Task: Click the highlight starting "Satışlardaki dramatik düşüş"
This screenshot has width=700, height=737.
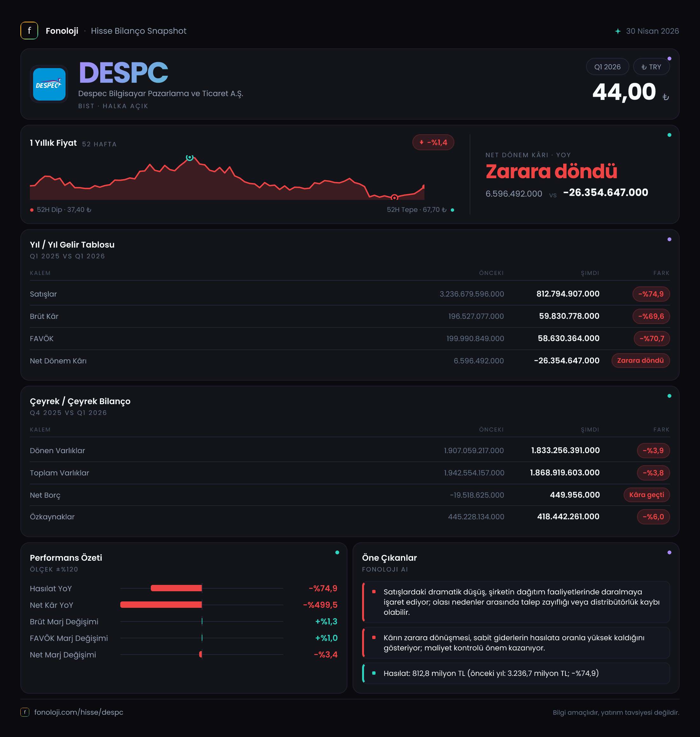Action: point(516,602)
